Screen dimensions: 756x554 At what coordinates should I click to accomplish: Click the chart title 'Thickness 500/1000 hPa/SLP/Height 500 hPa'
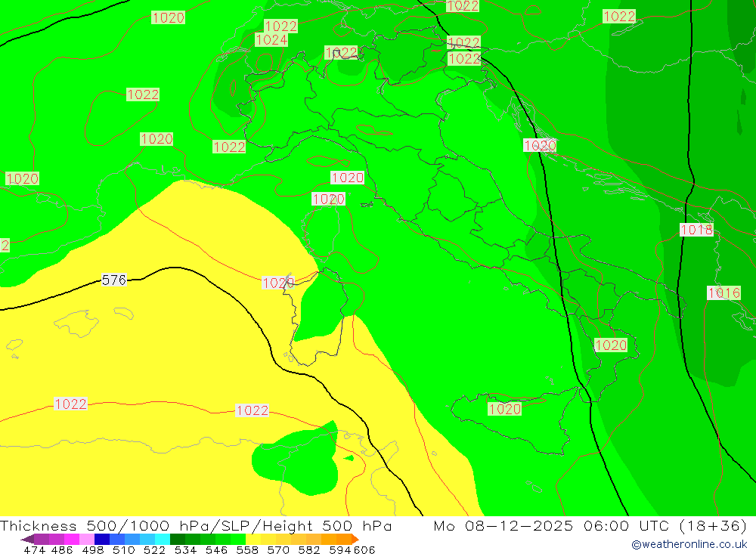(x=196, y=525)
